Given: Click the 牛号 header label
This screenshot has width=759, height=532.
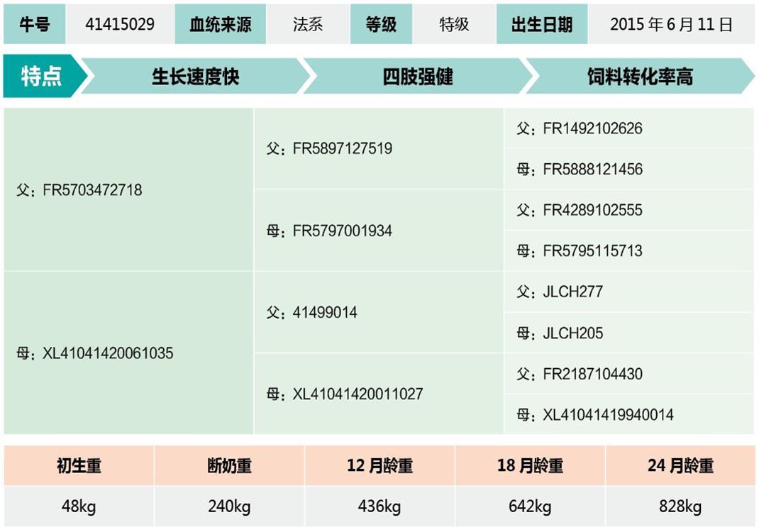Looking at the screenshot, I should click(x=34, y=24).
